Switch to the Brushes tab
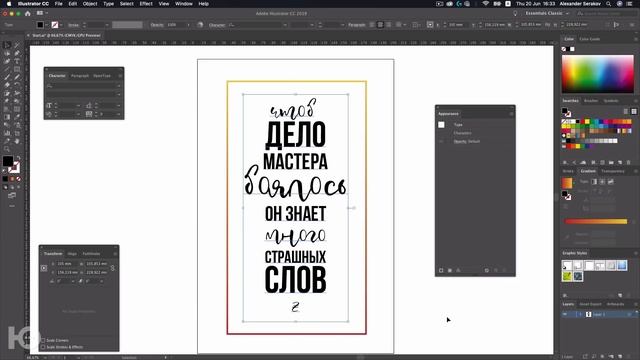640x360 pixels. click(591, 101)
